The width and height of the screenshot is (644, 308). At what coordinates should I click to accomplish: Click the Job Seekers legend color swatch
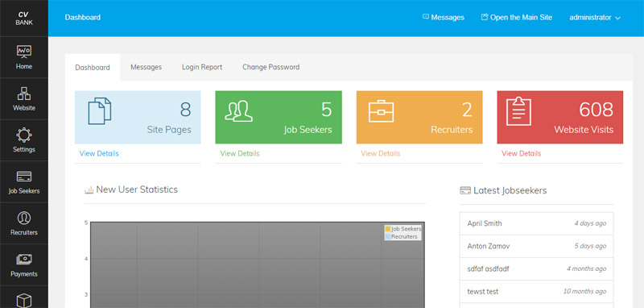point(388,229)
